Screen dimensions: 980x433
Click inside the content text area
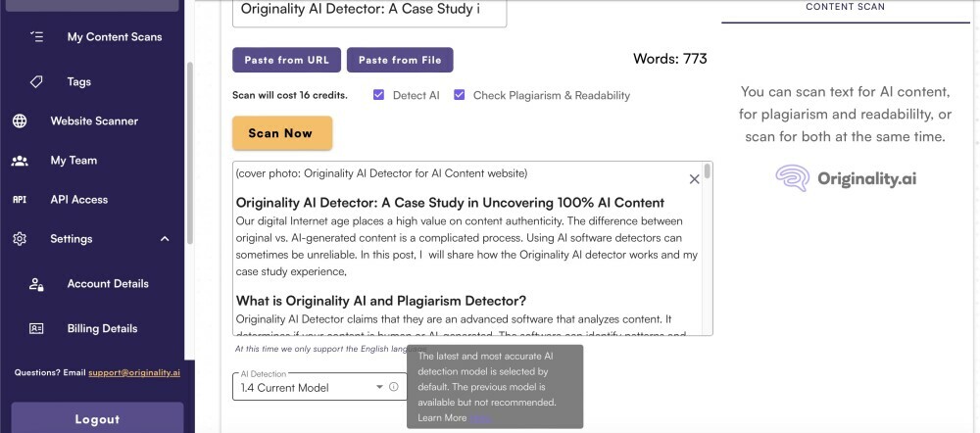point(467,249)
